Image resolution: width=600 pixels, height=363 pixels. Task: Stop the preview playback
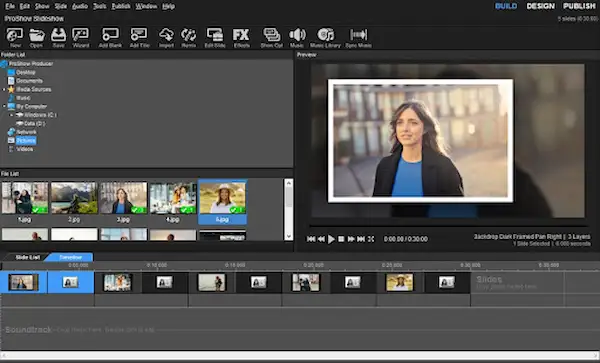tap(341, 239)
